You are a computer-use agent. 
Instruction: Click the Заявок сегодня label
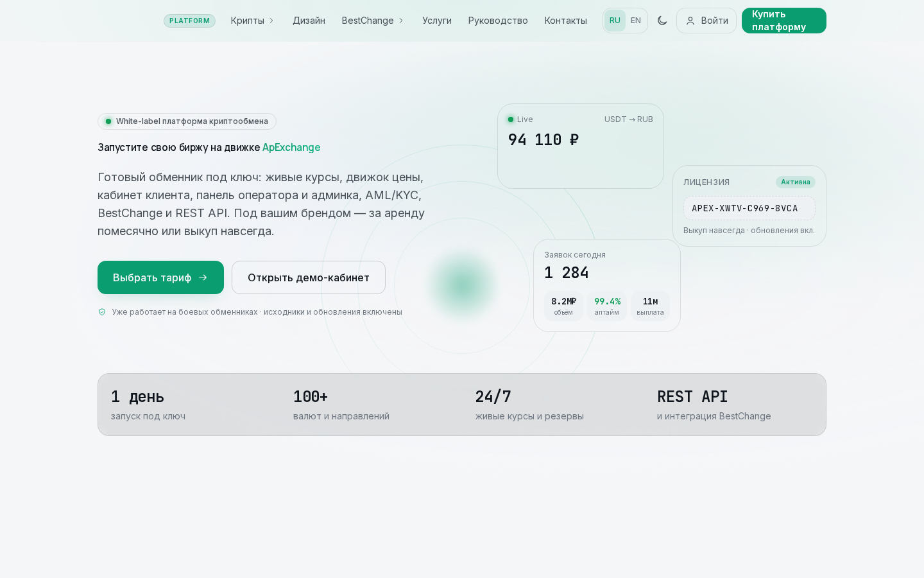(x=575, y=255)
